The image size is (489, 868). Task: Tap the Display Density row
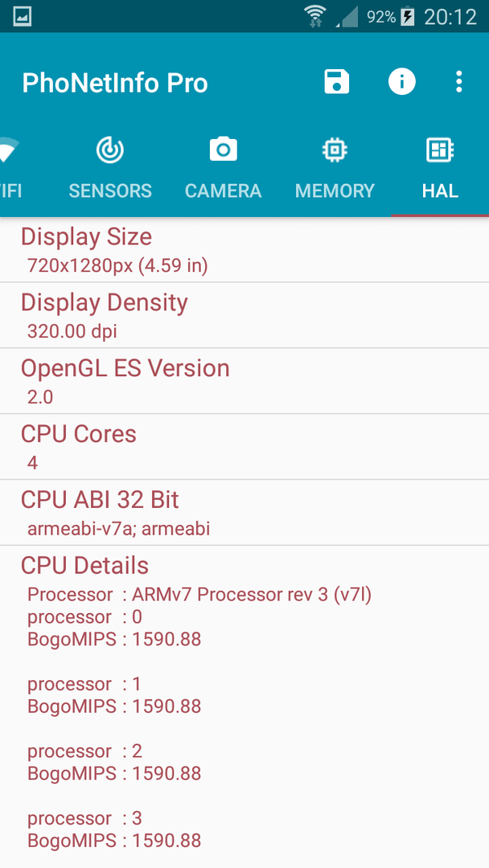(244, 316)
